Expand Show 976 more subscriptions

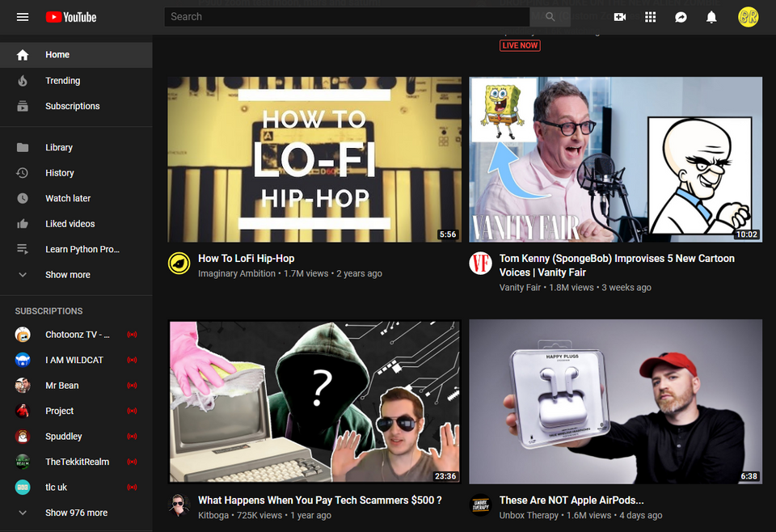(76, 513)
